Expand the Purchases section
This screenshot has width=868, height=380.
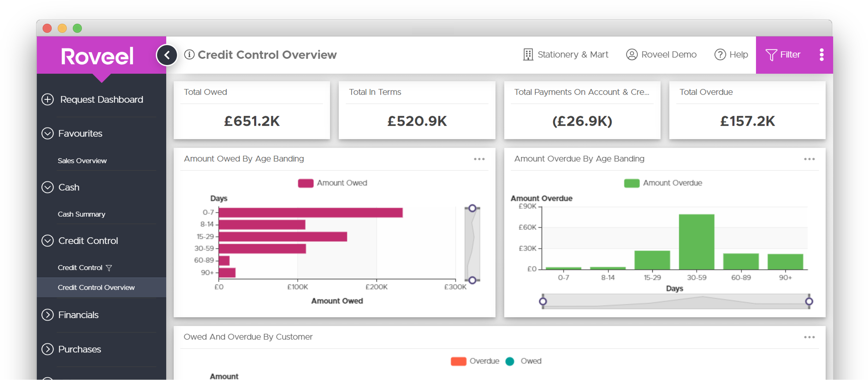tap(47, 349)
